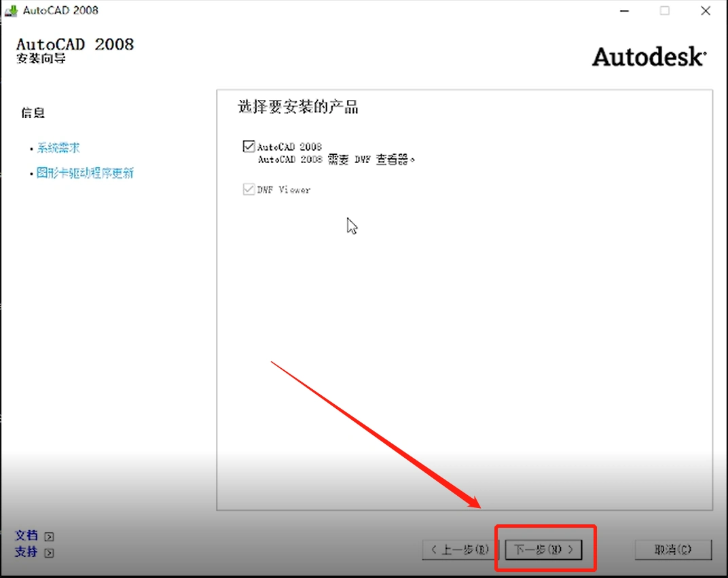Viewport: 728px width, 578px height.
Task: Expand the arrow icon beside 文档
Action: [49, 537]
